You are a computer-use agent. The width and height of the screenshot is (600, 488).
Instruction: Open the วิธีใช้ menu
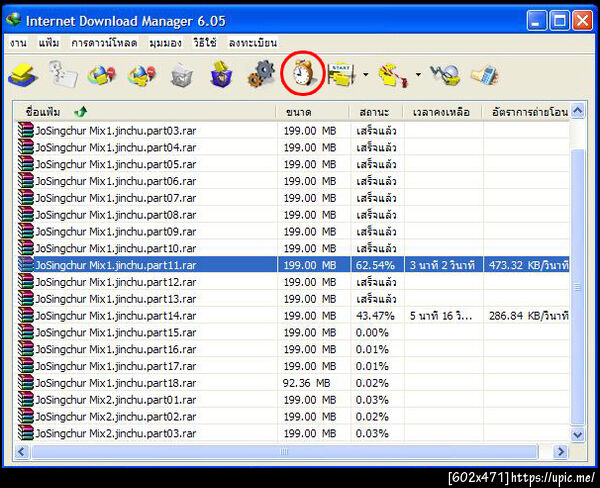point(205,43)
